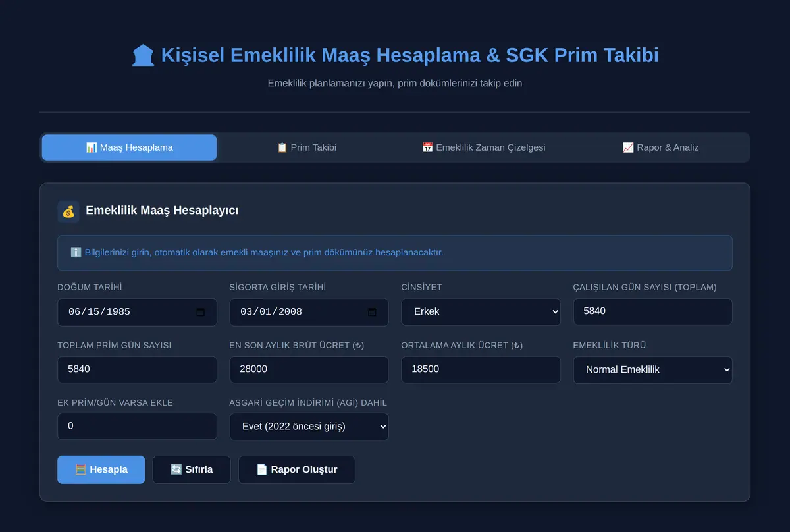
Task: Click the info icon in the notice banner
Action: (x=76, y=253)
